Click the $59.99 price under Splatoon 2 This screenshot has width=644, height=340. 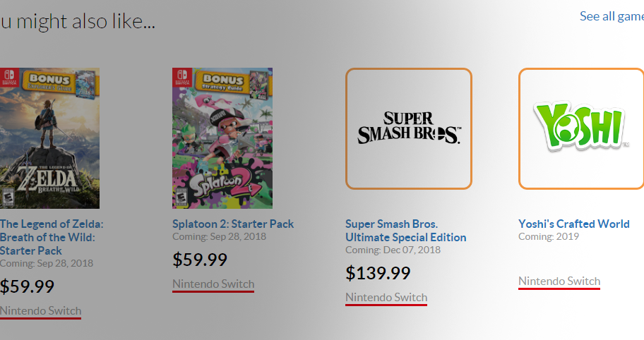(x=200, y=260)
